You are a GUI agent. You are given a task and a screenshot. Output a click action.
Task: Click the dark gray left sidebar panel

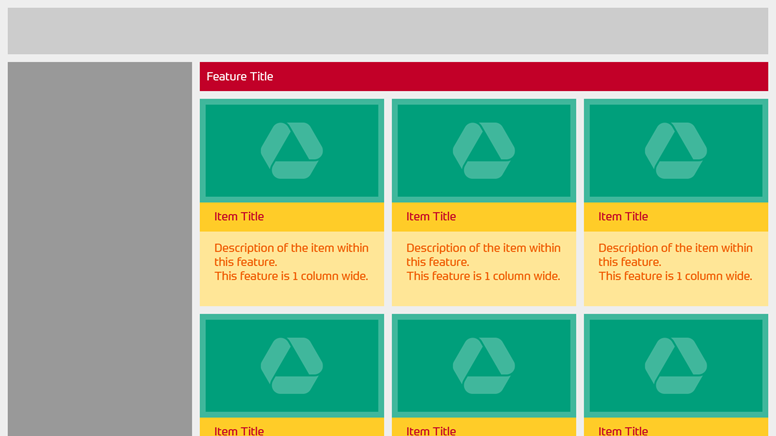(100, 250)
